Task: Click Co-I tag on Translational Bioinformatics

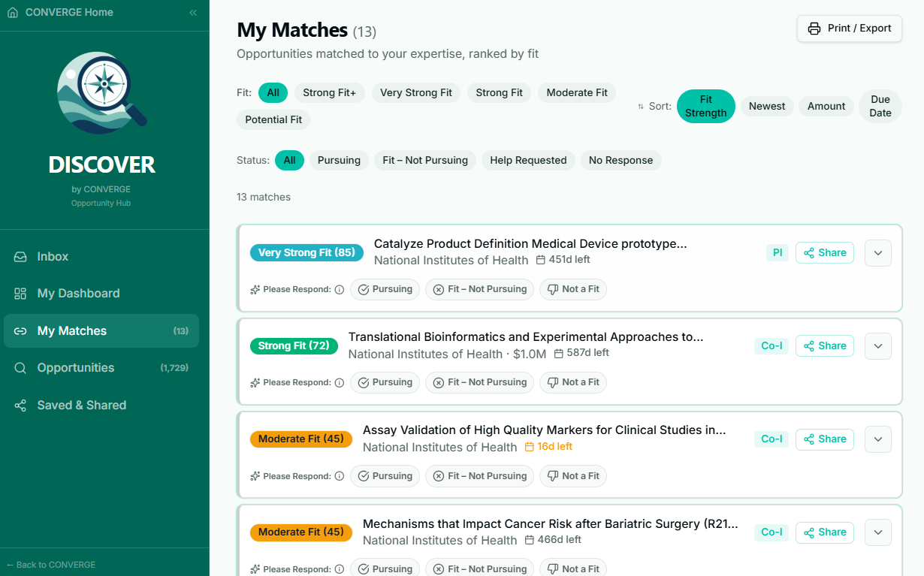Action: (772, 346)
